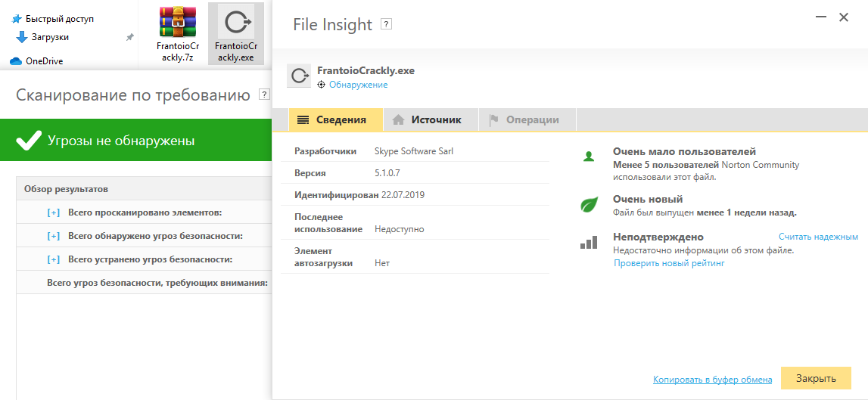The width and height of the screenshot is (868, 400).
Task: Minimize the File Insight window
Action: (x=821, y=17)
